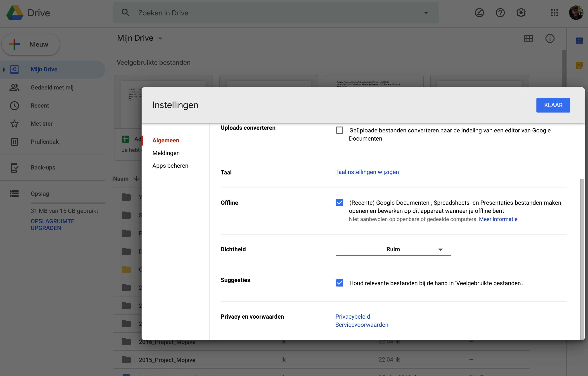Enable the Uploads converteren checkbox
Screen dimensions: 588x376
tap(339, 130)
